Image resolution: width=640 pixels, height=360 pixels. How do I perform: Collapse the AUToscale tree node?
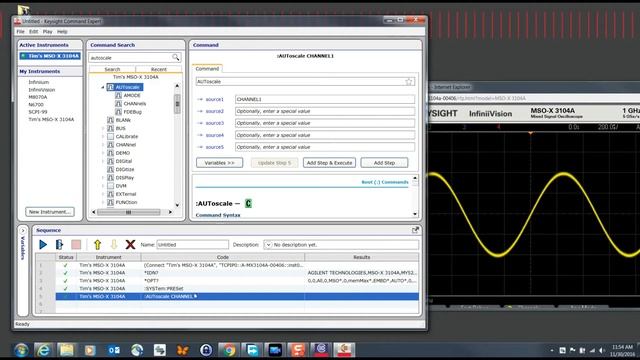pos(102,87)
